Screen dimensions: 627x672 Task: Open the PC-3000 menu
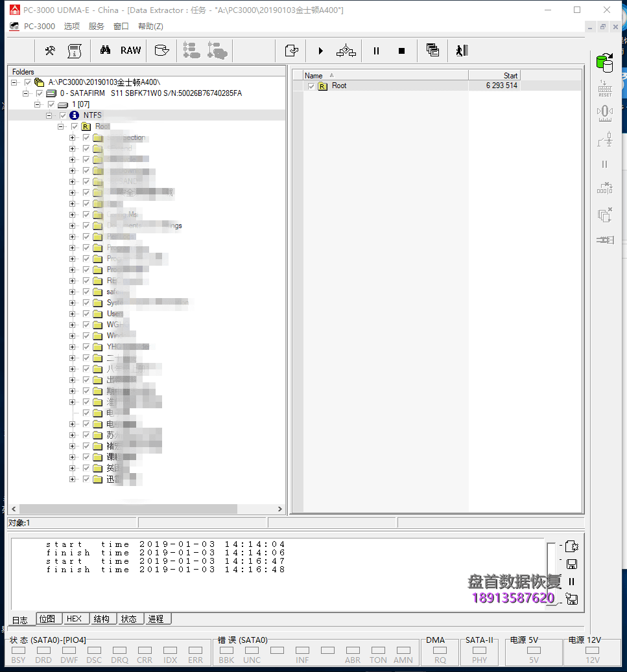click(40, 26)
